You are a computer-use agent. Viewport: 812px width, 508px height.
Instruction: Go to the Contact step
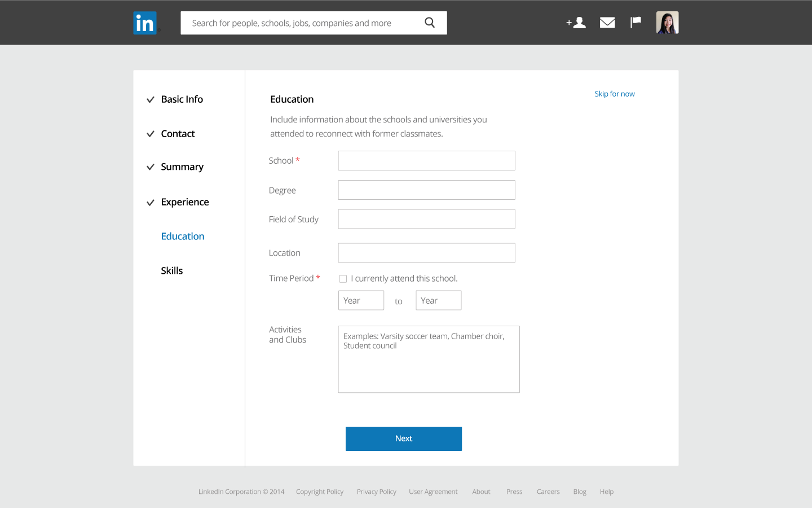[178, 134]
